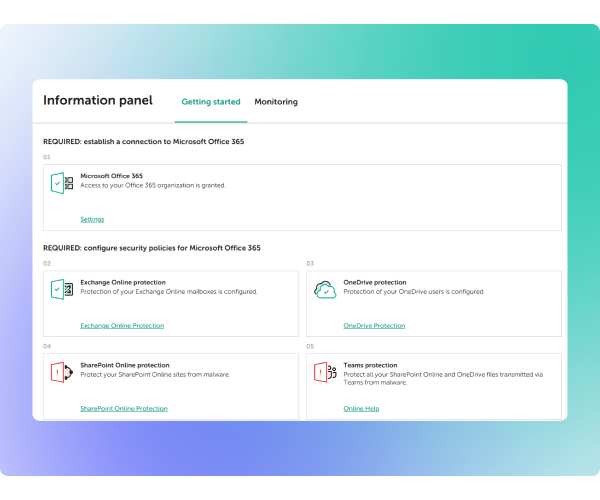Click 'REQUIRED: configure security policies' heading
Image resolution: width=600 pixels, height=500 pixels.
(x=152, y=248)
